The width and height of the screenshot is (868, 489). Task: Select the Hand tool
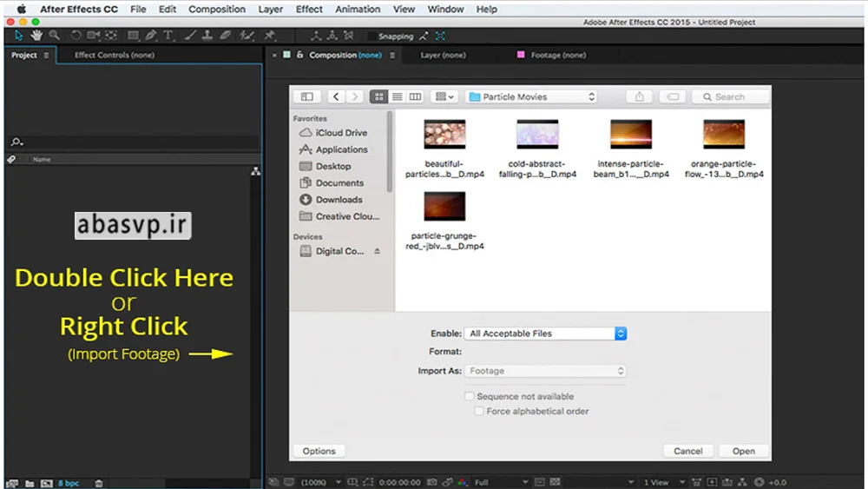point(36,36)
